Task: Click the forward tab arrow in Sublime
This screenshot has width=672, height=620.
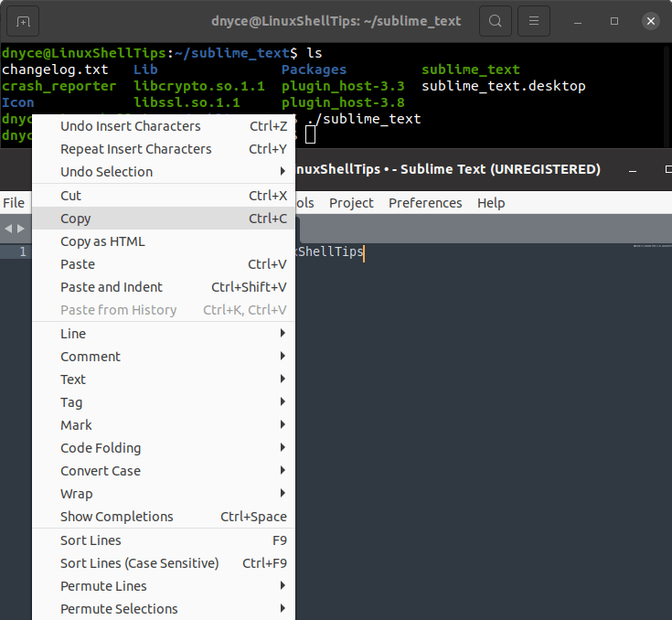Action: pyautogui.click(x=20, y=229)
